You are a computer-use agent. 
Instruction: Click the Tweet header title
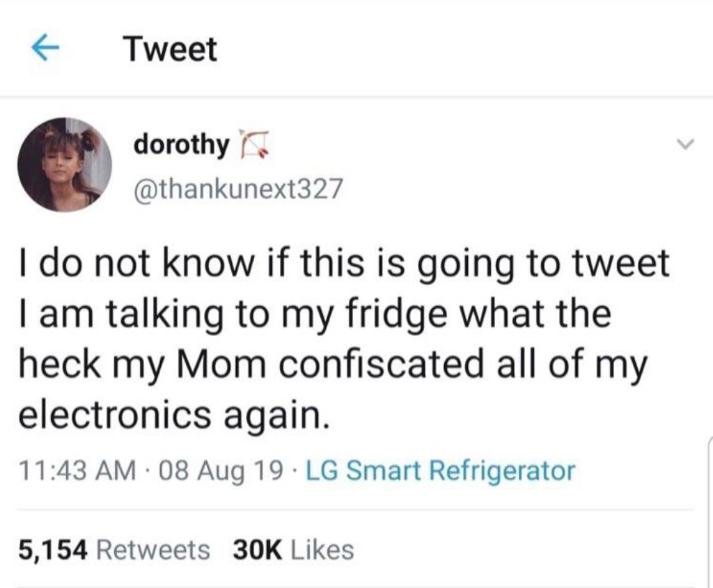click(x=170, y=49)
